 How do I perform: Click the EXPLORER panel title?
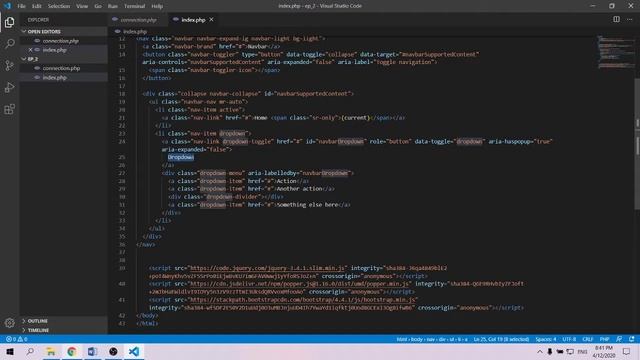pyautogui.click(x=38, y=20)
